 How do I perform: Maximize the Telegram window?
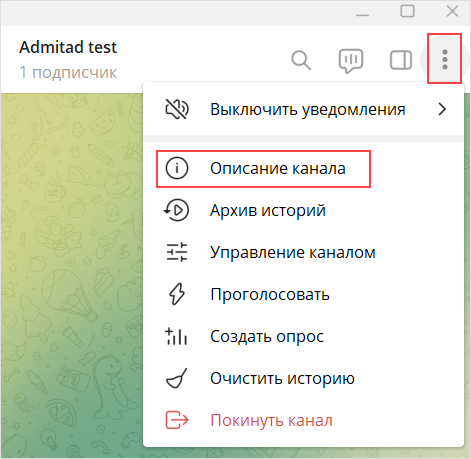tap(407, 11)
